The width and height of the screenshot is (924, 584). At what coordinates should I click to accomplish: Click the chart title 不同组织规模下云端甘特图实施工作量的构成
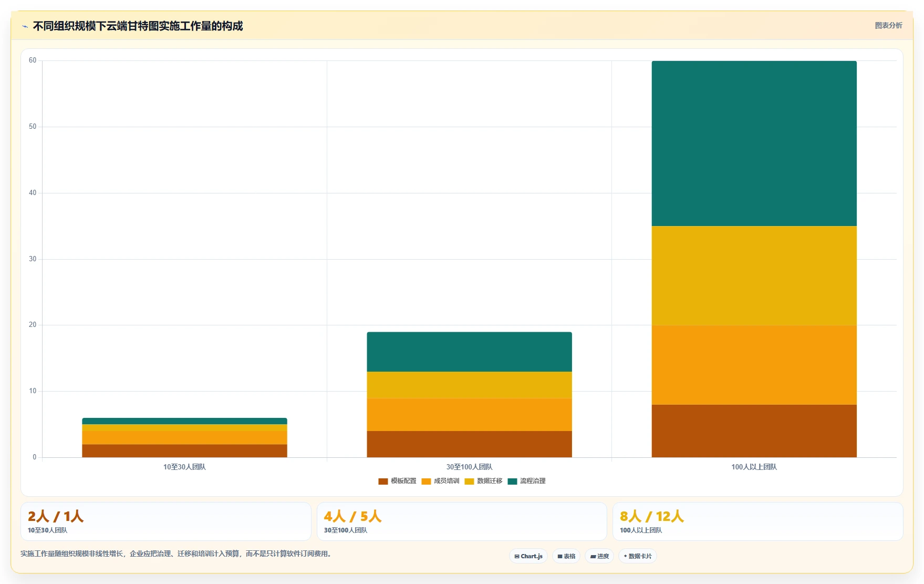(138, 26)
